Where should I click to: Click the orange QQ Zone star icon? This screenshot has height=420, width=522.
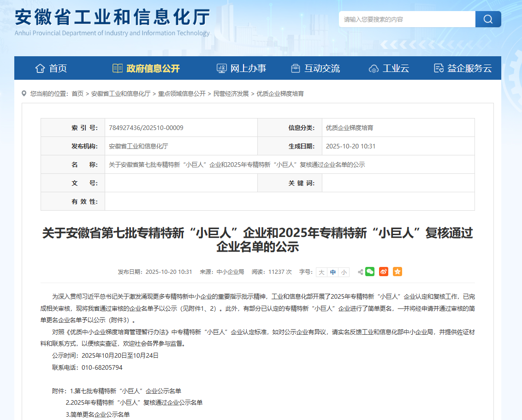pos(397,272)
